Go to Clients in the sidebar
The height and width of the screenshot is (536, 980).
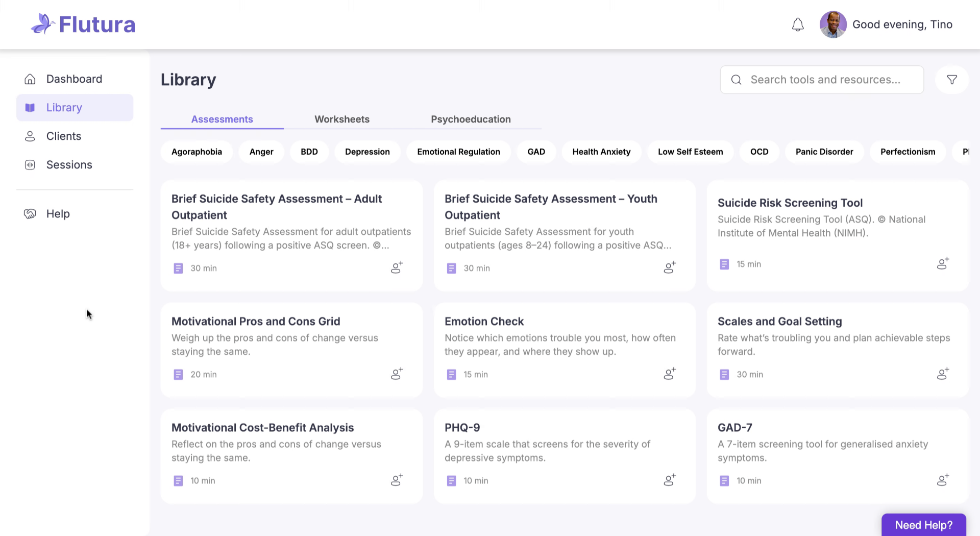[64, 136]
